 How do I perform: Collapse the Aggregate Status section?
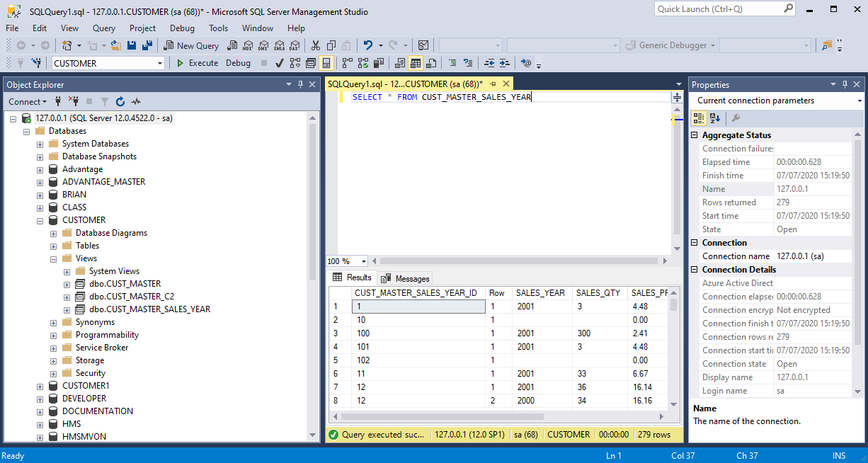click(x=695, y=135)
